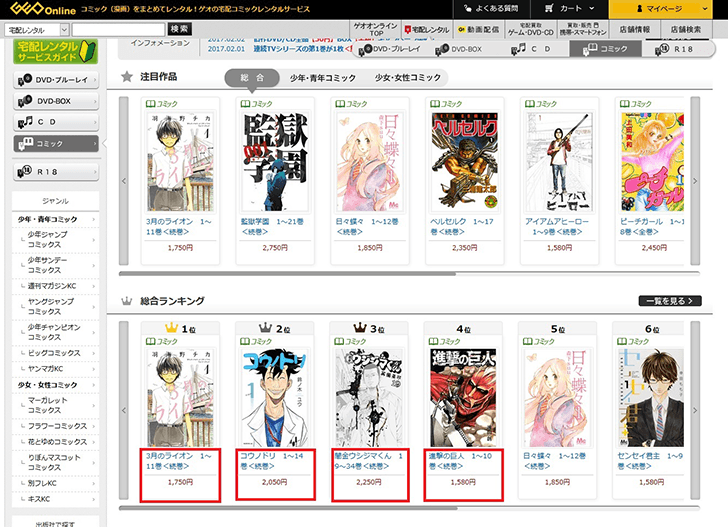Viewport: 728px width, 527px height.
Task: Click コミック sidebar button
Action: pos(56,144)
